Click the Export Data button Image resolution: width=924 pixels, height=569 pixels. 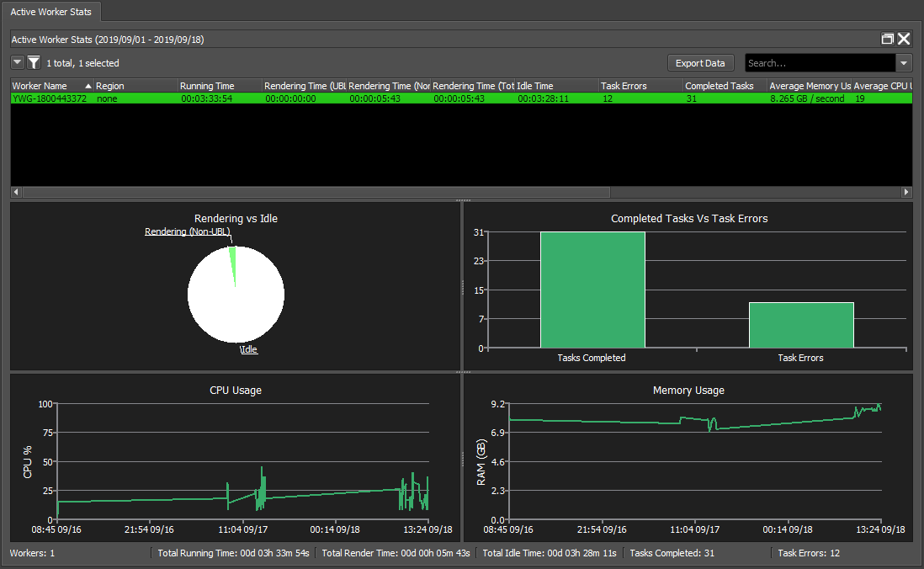pos(700,63)
